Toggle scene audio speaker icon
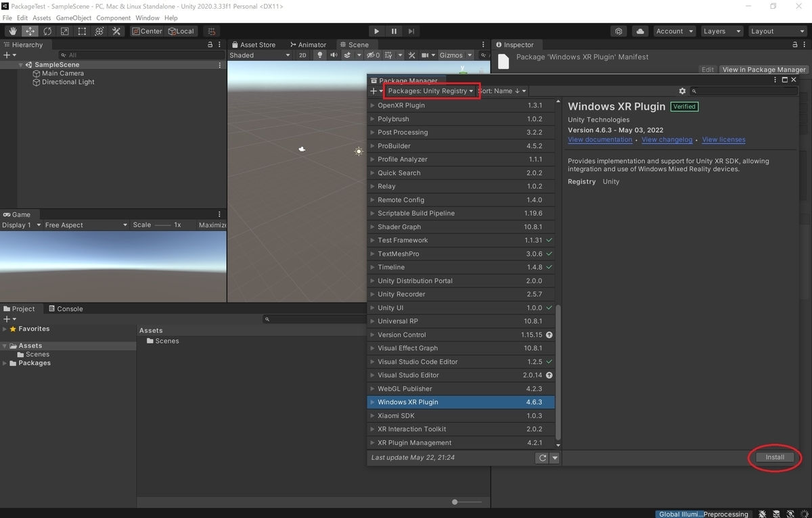The width and height of the screenshot is (812, 518). click(334, 55)
